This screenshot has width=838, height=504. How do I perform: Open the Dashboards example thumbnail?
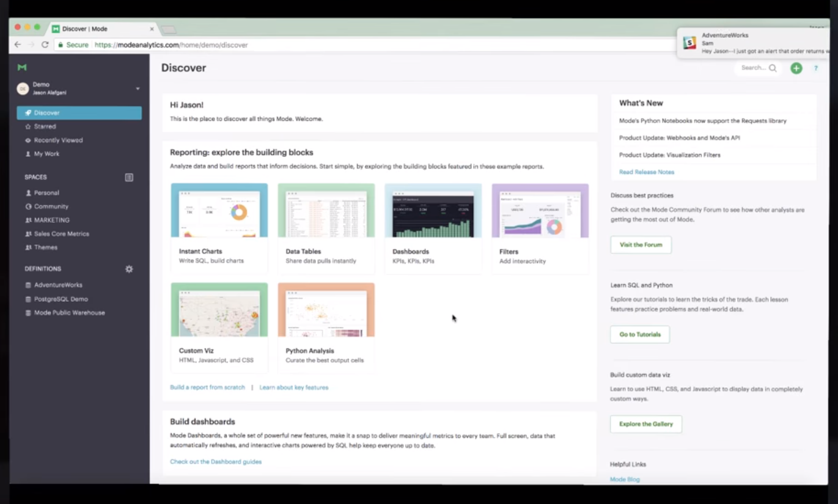coord(433,210)
